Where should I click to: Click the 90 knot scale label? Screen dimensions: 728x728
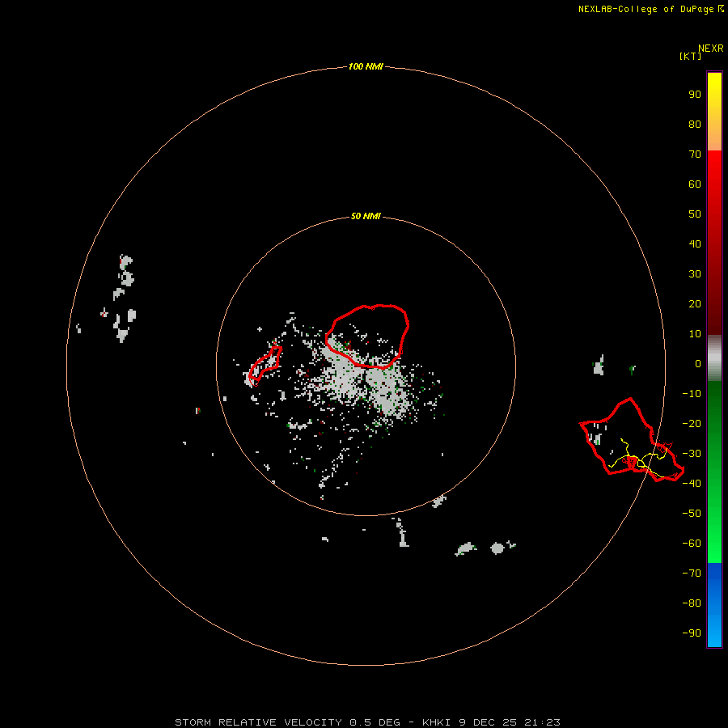point(695,95)
